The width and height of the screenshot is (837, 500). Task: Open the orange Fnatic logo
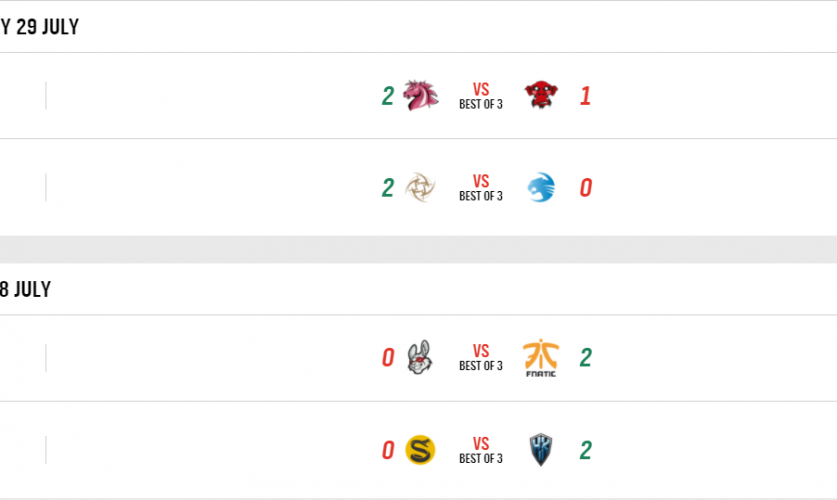click(541, 358)
